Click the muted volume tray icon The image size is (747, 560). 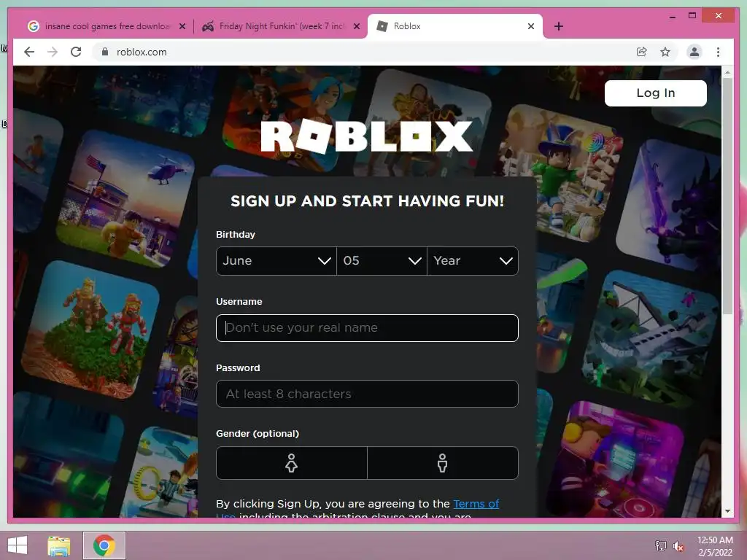tap(678, 546)
